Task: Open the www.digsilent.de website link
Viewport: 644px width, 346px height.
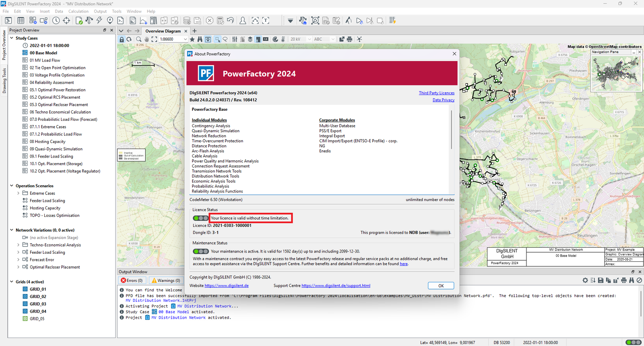Action: (x=226, y=286)
